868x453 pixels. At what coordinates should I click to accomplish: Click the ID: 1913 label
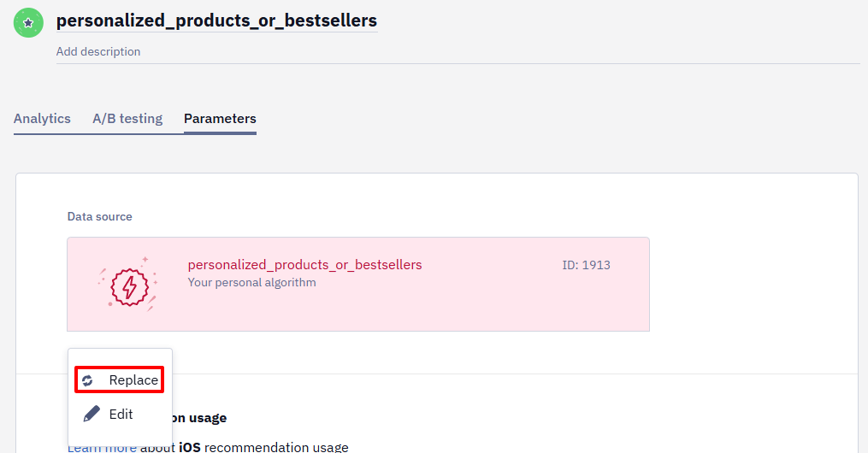point(587,265)
